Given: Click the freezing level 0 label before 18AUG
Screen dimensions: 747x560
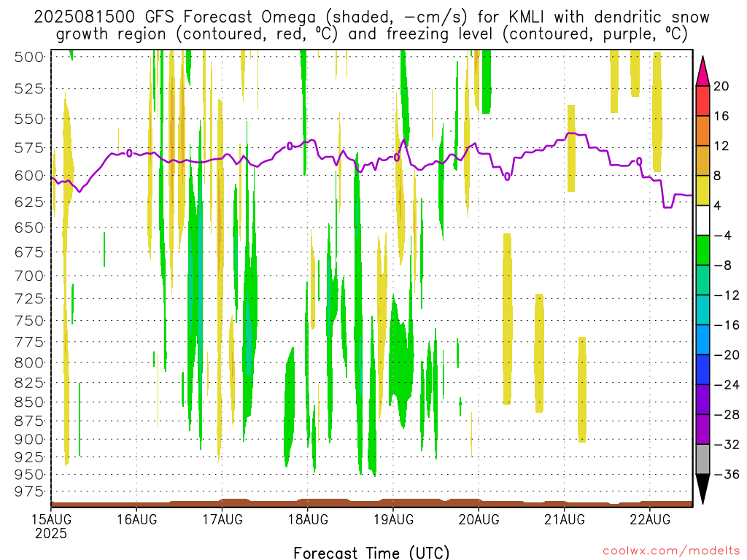Looking at the screenshot, I should point(290,146).
